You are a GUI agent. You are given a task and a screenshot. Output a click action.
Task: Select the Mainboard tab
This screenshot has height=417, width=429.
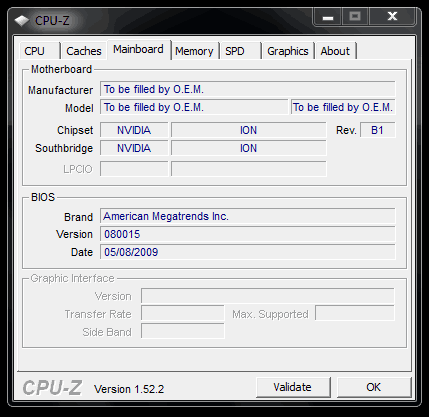[x=138, y=49]
